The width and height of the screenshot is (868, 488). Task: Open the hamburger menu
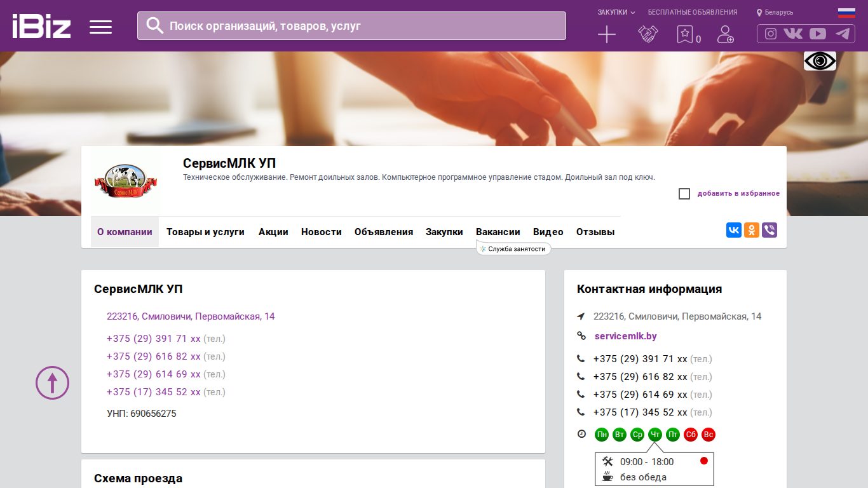pos(100,27)
